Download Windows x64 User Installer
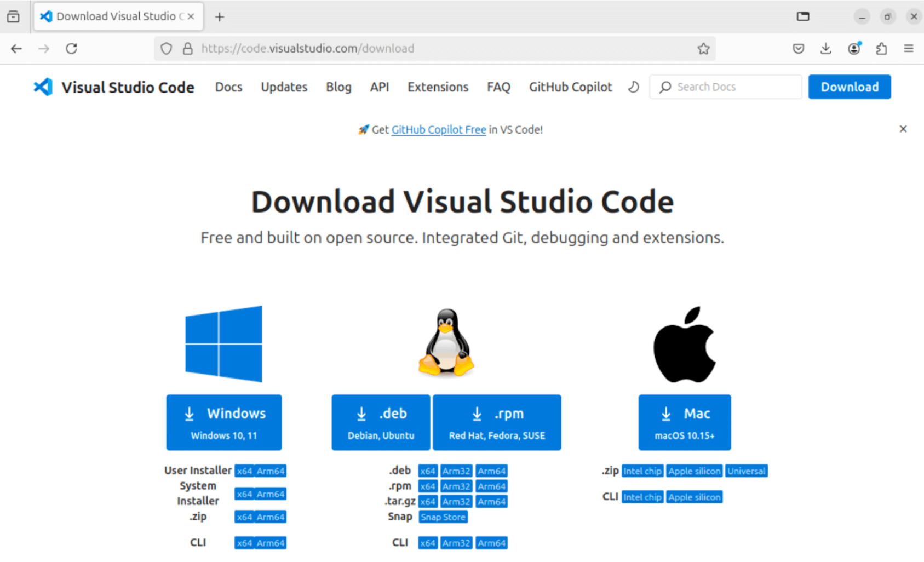 click(x=243, y=470)
